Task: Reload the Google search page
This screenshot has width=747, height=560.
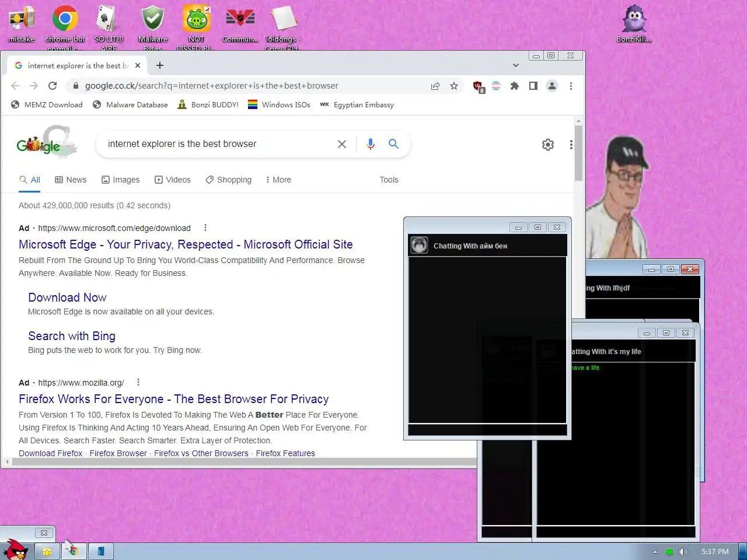Action: pyautogui.click(x=53, y=86)
